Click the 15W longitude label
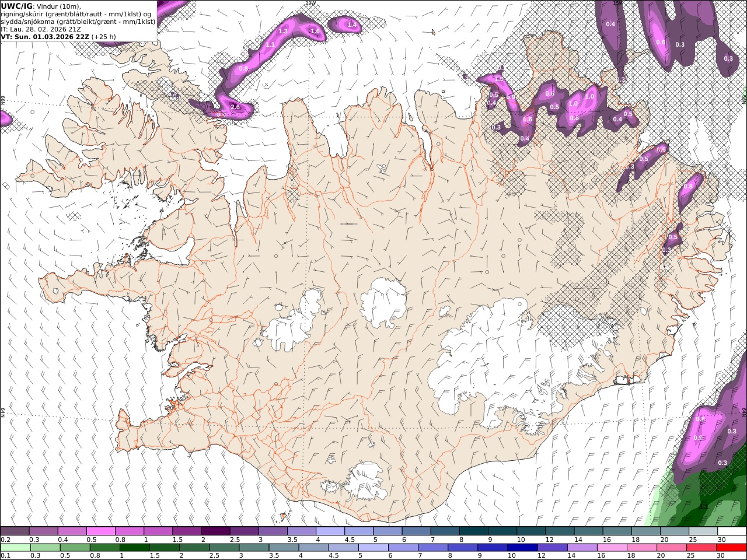 tap(617, 2)
